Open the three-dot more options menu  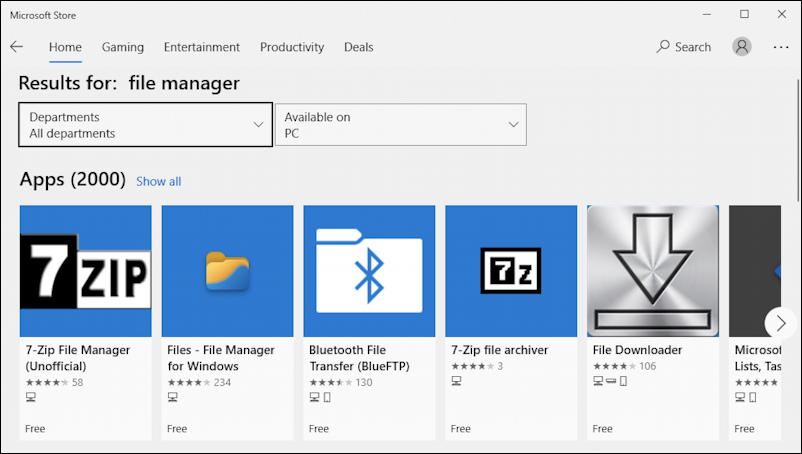coord(781,47)
